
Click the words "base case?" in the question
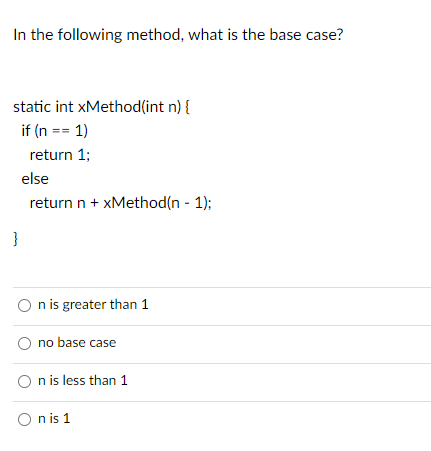[306, 35]
